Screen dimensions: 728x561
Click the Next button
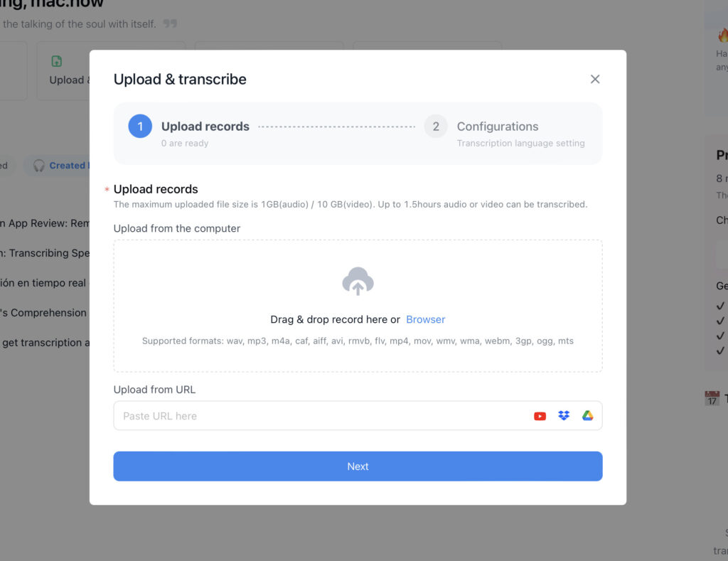click(x=358, y=466)
